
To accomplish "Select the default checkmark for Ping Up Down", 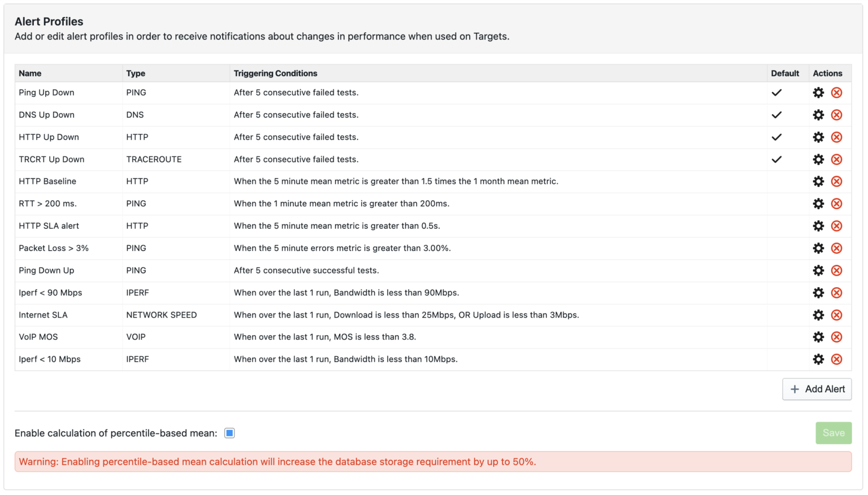I will (x=777, y=93).
